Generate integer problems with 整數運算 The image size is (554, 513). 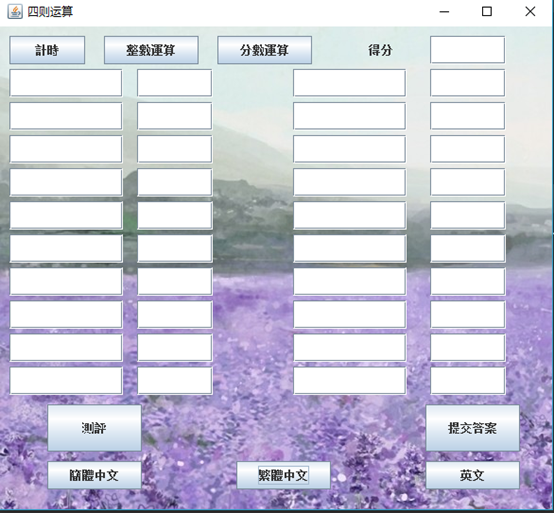click(x=151, y=50)
